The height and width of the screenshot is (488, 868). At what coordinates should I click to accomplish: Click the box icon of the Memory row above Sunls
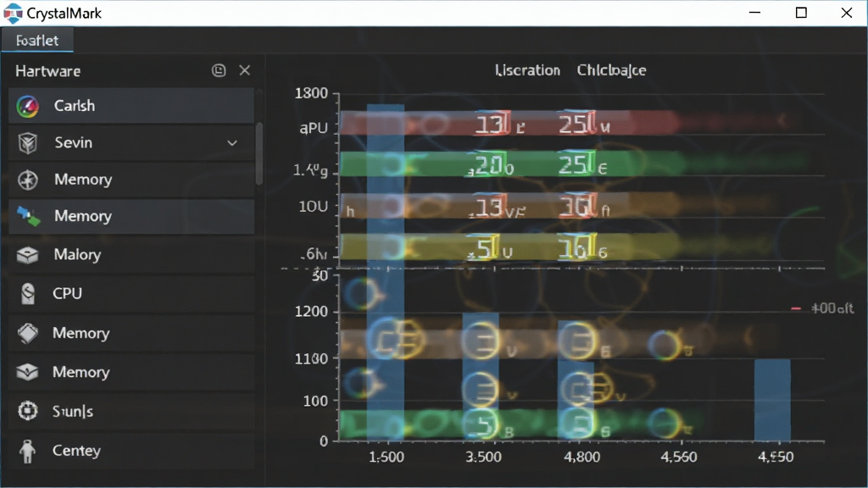pos(27,373)
